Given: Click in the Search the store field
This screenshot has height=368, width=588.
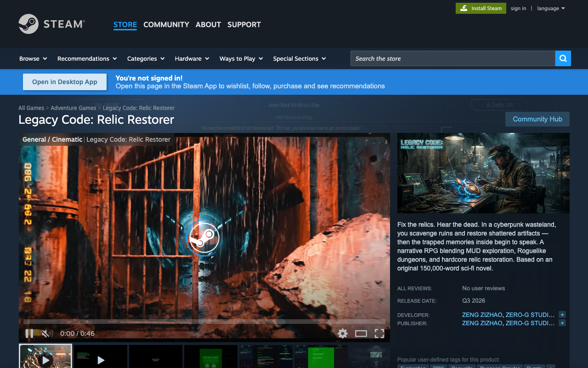Looking at the screenshot, I should click(453, 58).
